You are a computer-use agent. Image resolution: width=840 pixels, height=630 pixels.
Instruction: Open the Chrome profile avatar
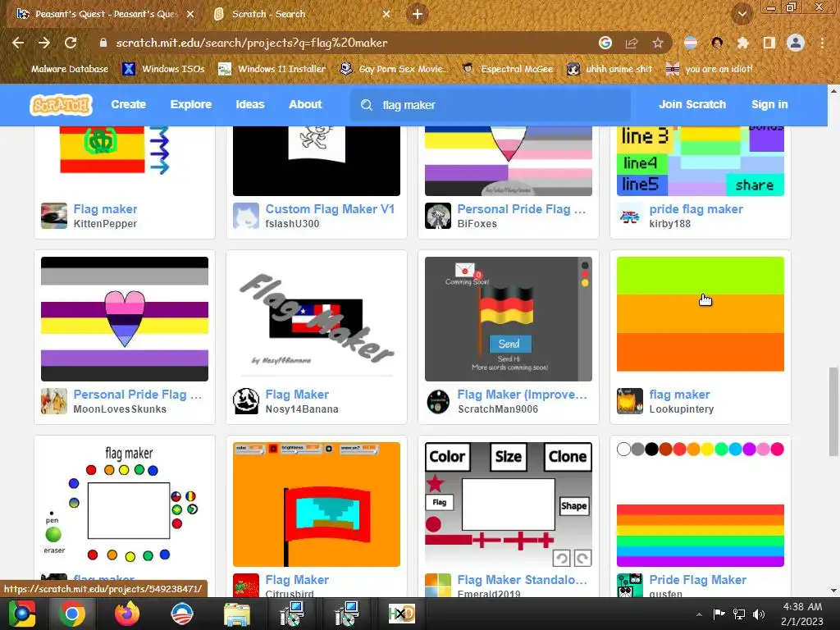click(796, 43)
